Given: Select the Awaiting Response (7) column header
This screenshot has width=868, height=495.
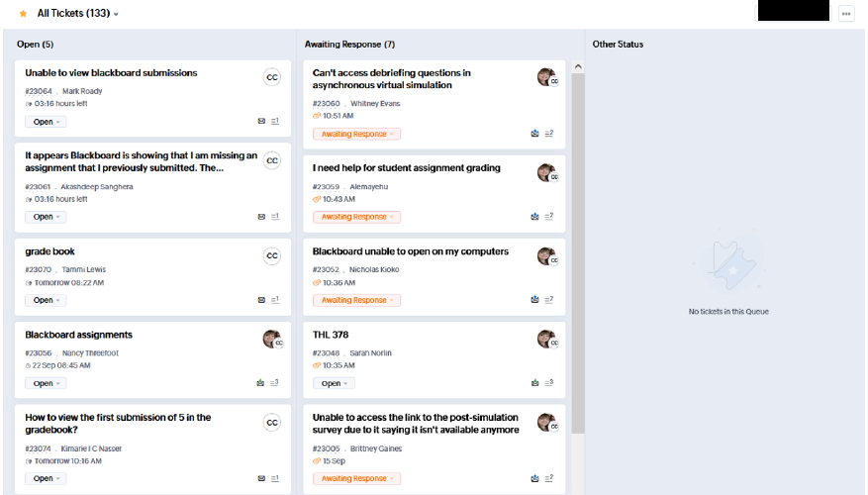Looking at the screenshot, I should point(349,45).
